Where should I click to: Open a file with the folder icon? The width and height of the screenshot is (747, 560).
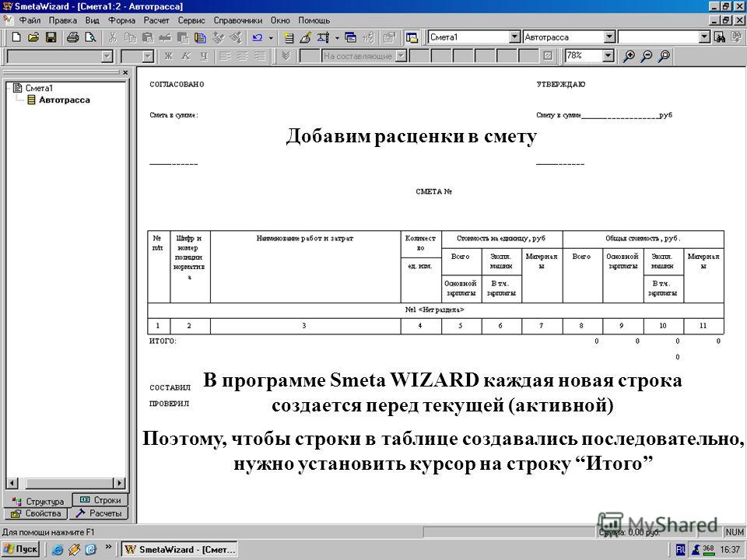33,37
